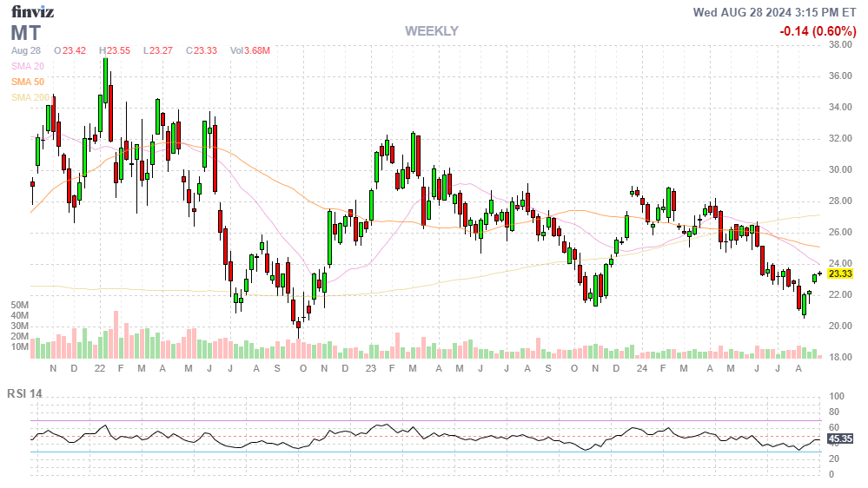The width and height of the screenshot is (868, 488).
Task: Click the 80 level on RSI axis
Action: [832, 412]
